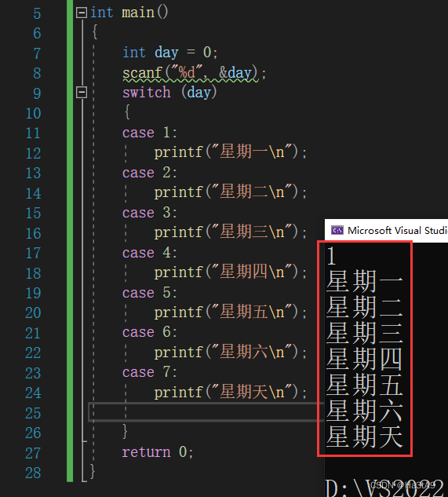Click the 'case 7:' label

pos(150,372)
